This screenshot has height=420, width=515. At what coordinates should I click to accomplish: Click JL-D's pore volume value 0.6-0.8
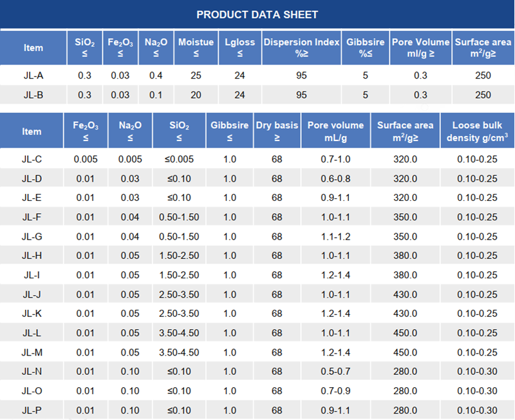point(335,178)
